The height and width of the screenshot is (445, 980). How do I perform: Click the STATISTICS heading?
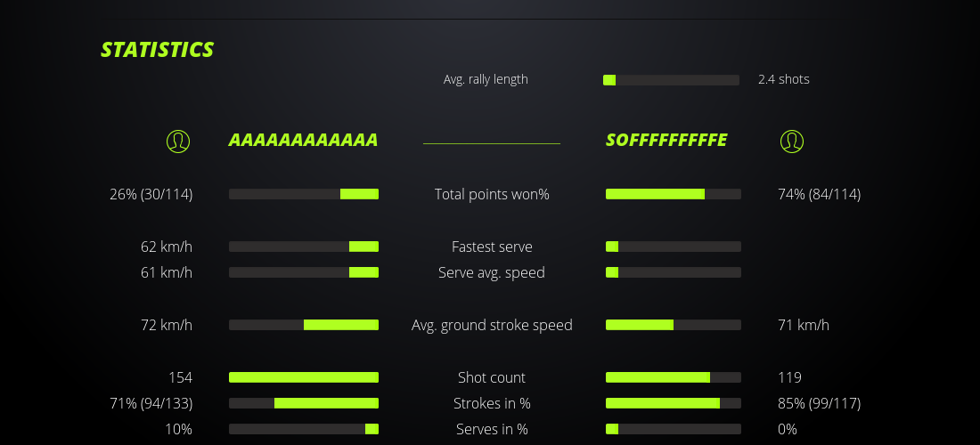[158, 50]
